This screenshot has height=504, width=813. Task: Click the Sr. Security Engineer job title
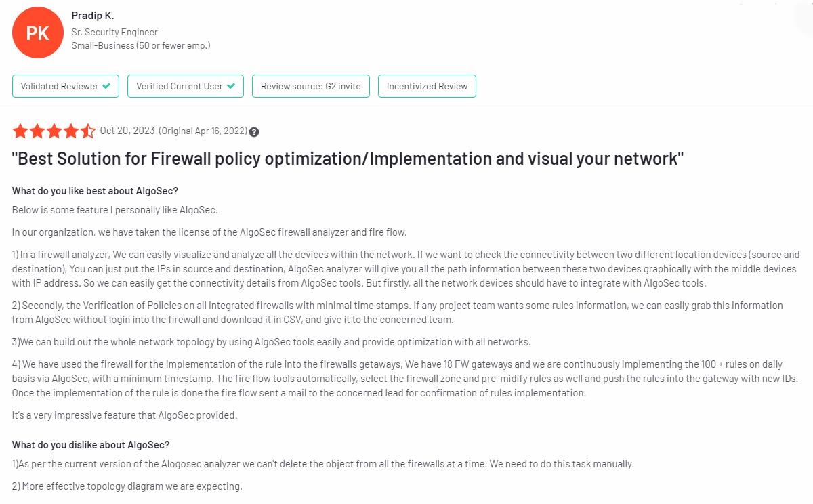(x=114, y=32)
